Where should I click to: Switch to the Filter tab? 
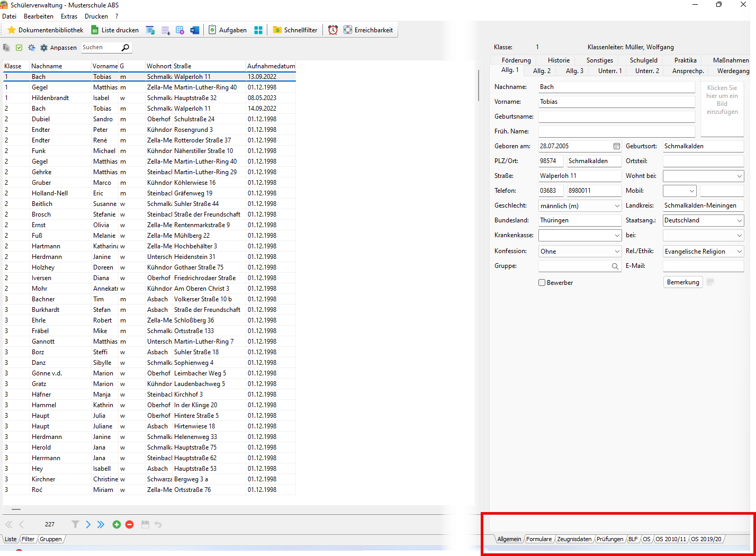(x=28, y=539)
